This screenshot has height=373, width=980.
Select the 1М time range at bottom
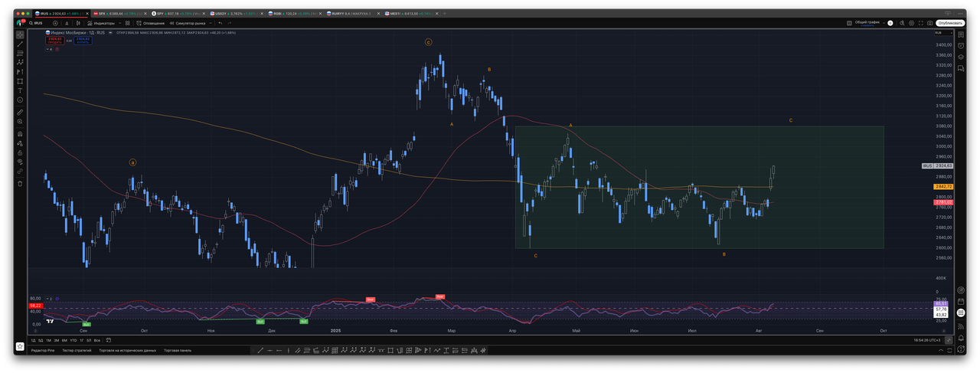pyautogui.click(x=49, y=340)
